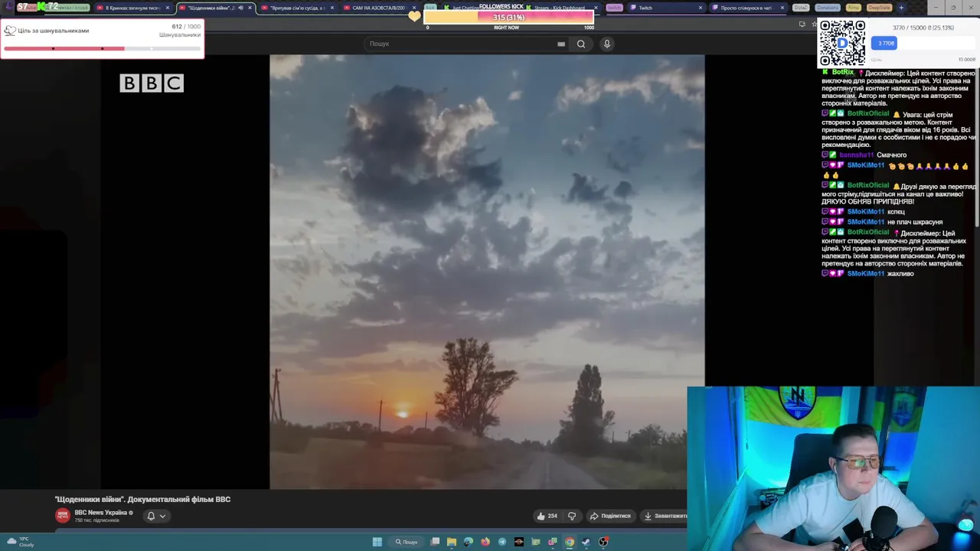Click the dislike thumbs-down icon
This screenshot has height=551, width=980.
pos(572,516)
